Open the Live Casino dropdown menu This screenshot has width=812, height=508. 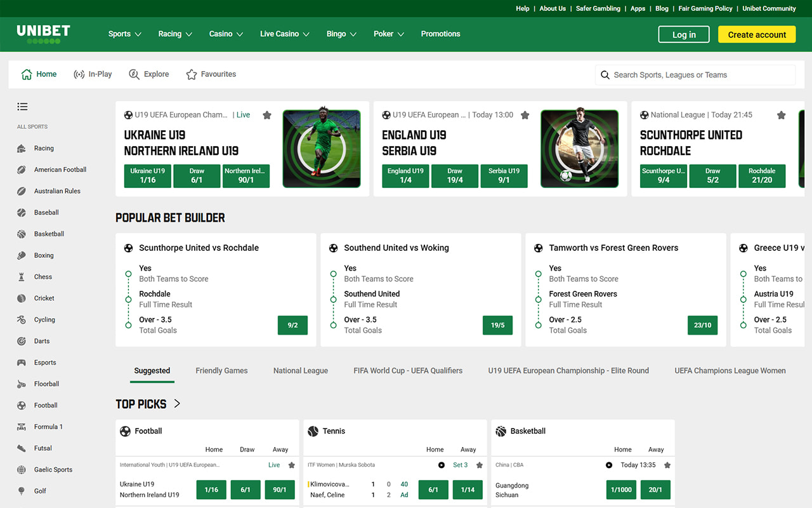285,34
